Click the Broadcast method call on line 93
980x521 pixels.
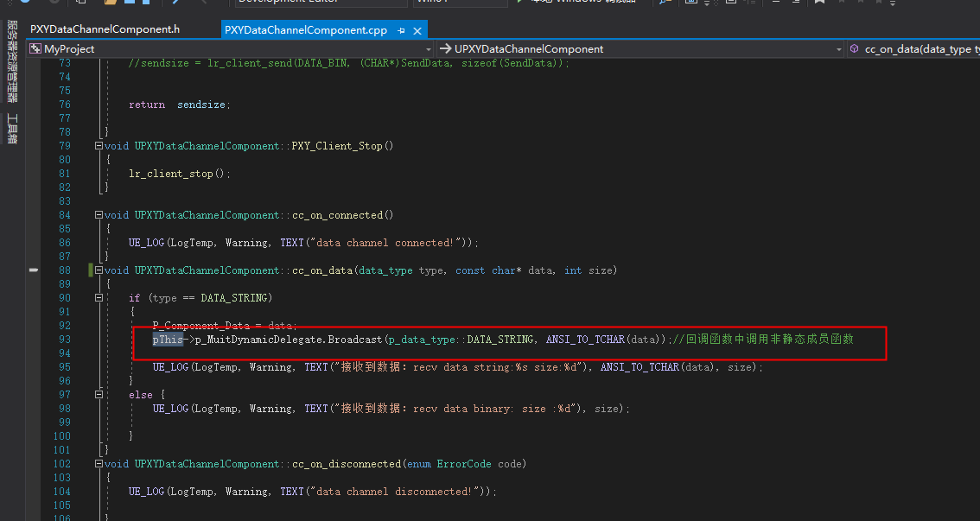click(x=354, y=340)
